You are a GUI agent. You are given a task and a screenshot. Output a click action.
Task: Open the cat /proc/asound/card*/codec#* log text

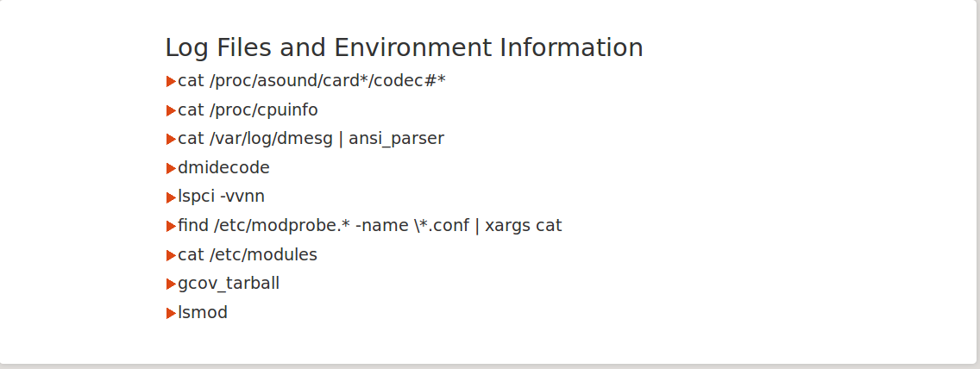click(311, 81)
